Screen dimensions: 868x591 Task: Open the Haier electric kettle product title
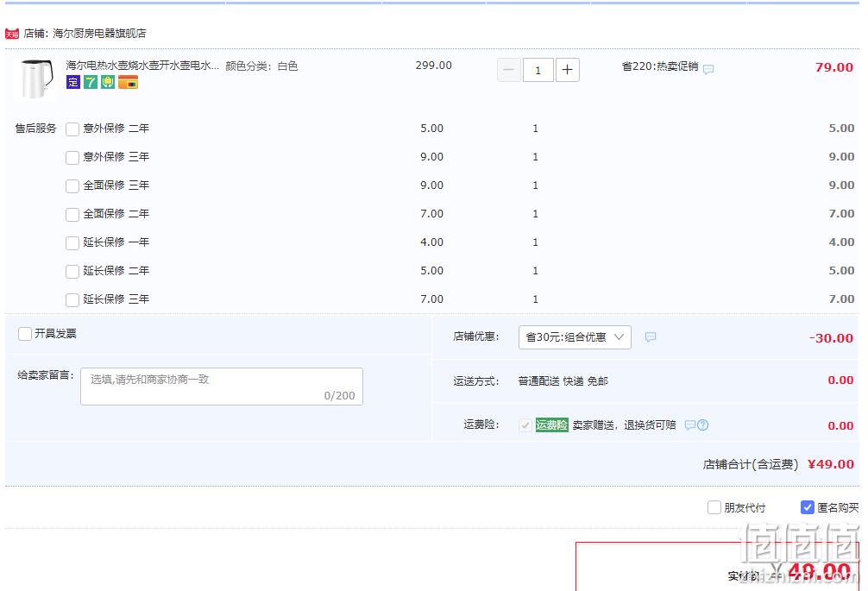(142, 66)
